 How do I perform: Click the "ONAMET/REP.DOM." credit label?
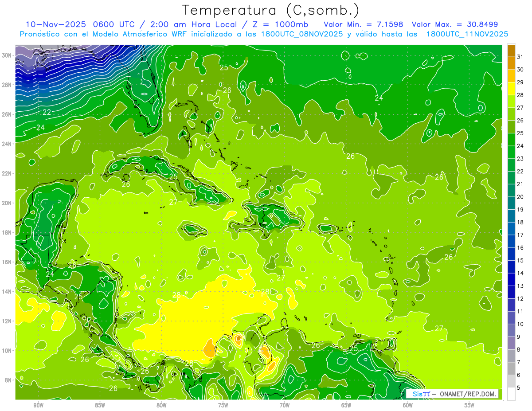(469, 394)
